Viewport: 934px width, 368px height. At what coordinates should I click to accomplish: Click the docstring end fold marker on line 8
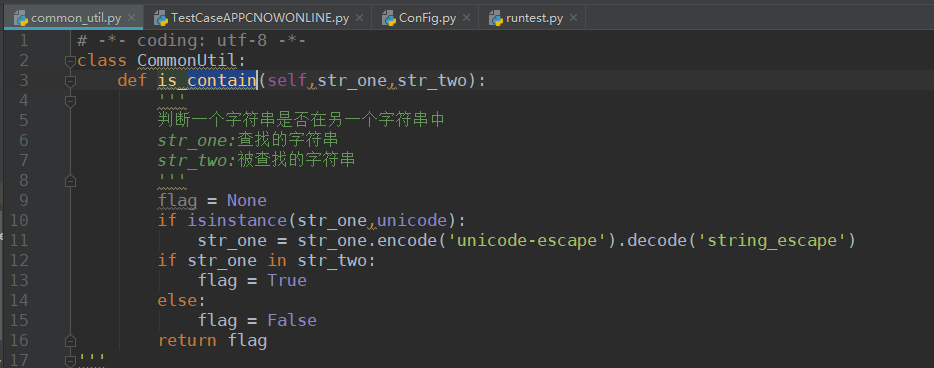pos(70,180)
